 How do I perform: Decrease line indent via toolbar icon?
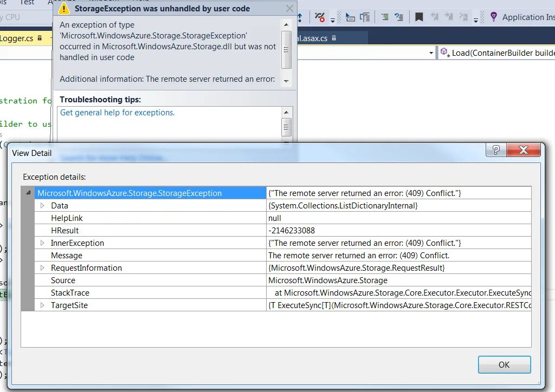[x=385, y=17]
